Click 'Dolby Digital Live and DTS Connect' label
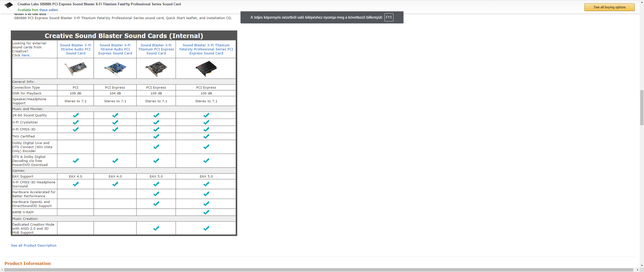Viewport: 644px width, 272px height. point(32,147)
